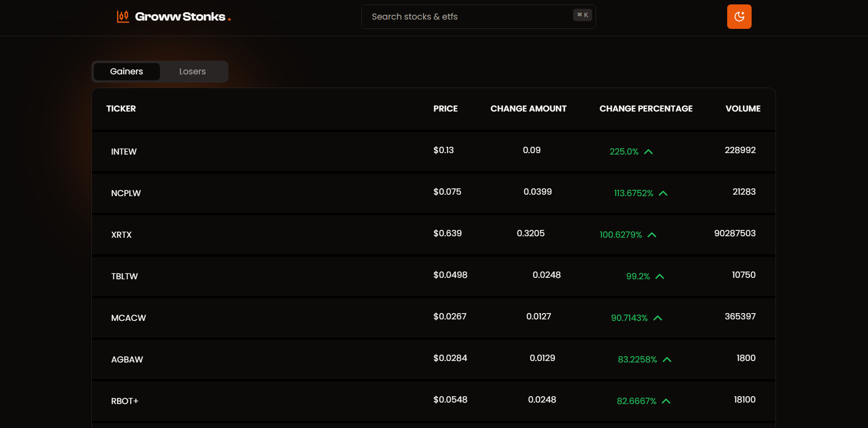Click the TICKER column header
The height and width of the screenshot is (428, 868).
point(121,109)
